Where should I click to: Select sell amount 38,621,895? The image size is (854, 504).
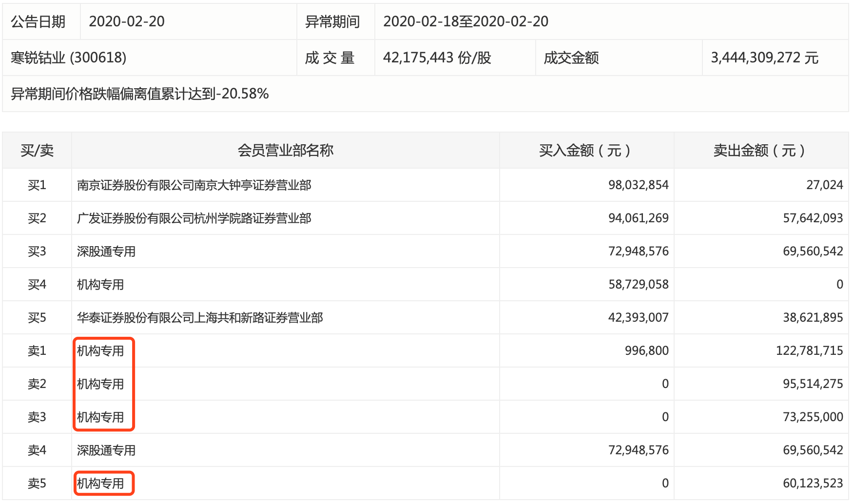813,317
